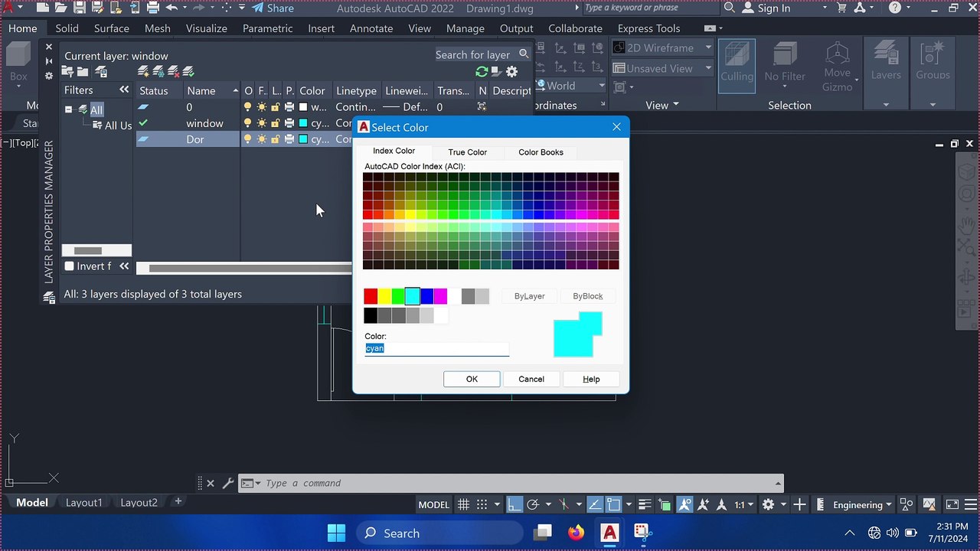Click New Property Filter icon in layer manager
The height and width of the screenshot is (551, 980).
pos(68,72)
